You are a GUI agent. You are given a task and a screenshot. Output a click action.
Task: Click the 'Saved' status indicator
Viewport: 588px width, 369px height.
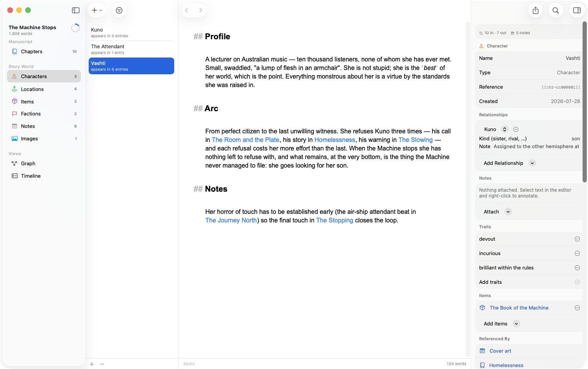(x=189, y=364)
